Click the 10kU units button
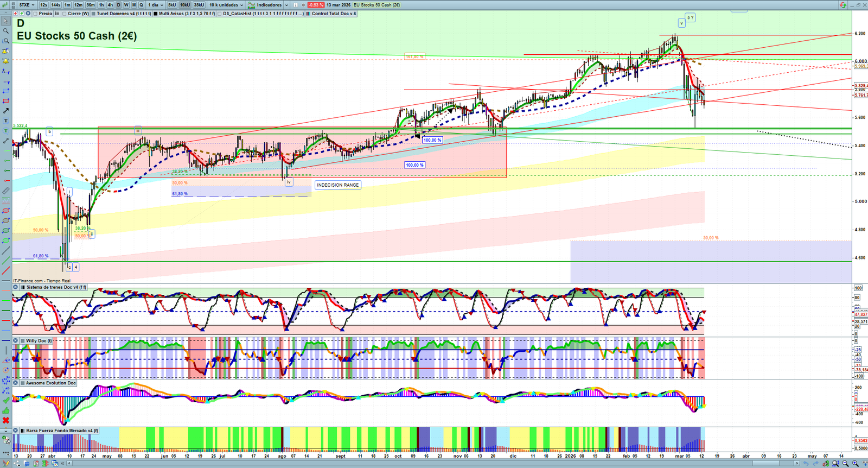 pyautogui.click(x=185, y=5)
